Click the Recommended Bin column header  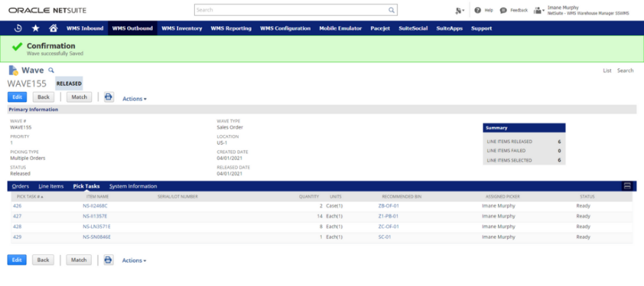point(401,197)
